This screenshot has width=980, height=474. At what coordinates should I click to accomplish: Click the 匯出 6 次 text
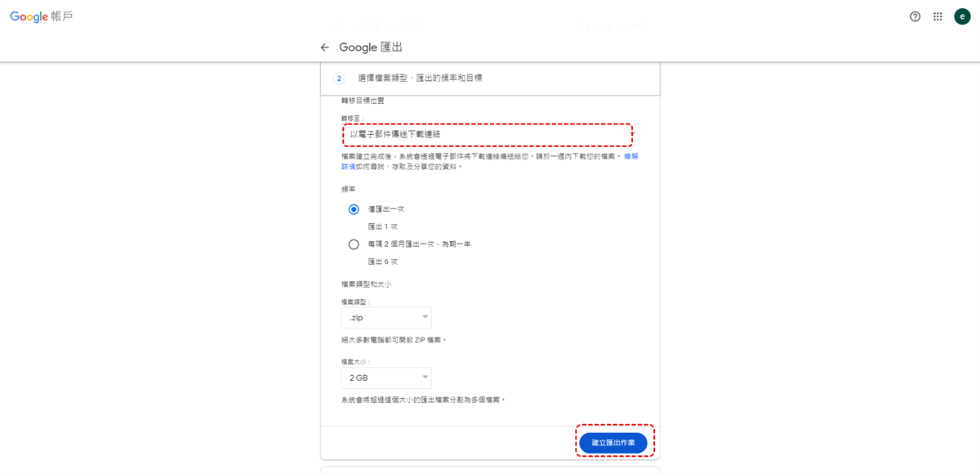click(383, 262)
